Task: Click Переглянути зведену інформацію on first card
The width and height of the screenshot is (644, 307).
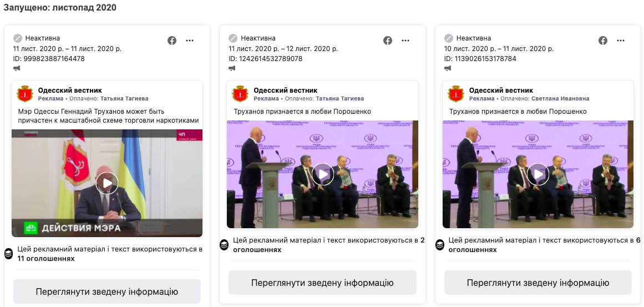Action: click(107, 292)
